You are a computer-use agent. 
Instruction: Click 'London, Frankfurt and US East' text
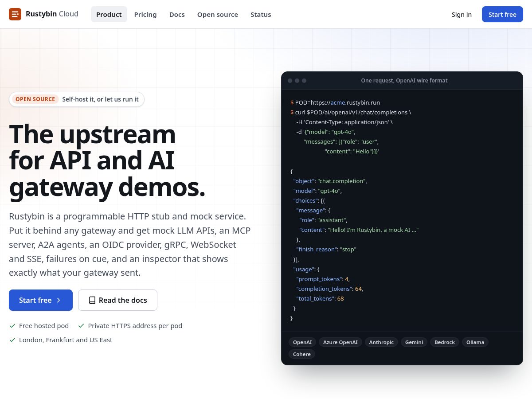[66, 340]
